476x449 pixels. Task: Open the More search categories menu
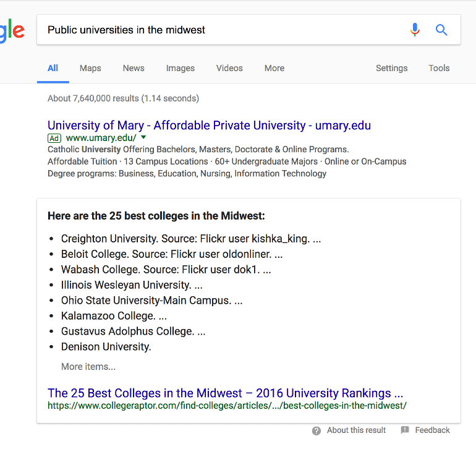(274, 68)
